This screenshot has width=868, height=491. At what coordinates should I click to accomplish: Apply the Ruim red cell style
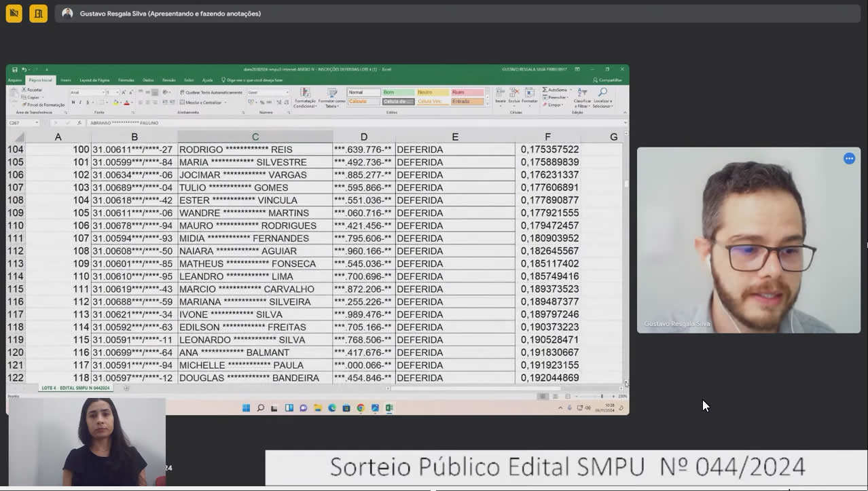pyautogui.click(x=467, y=92)
